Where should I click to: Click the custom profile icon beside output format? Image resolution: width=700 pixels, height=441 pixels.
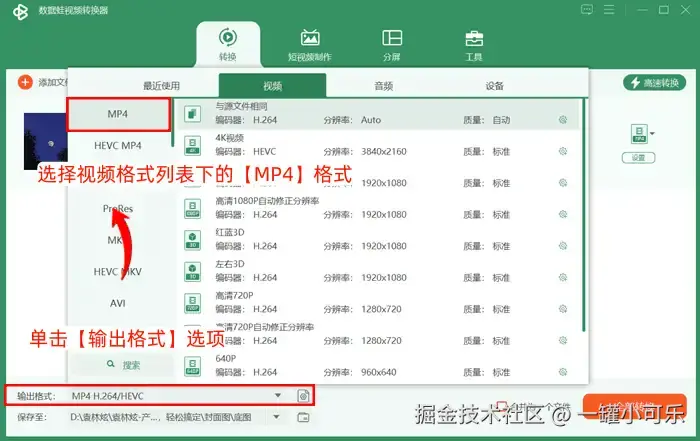(303, 395)
